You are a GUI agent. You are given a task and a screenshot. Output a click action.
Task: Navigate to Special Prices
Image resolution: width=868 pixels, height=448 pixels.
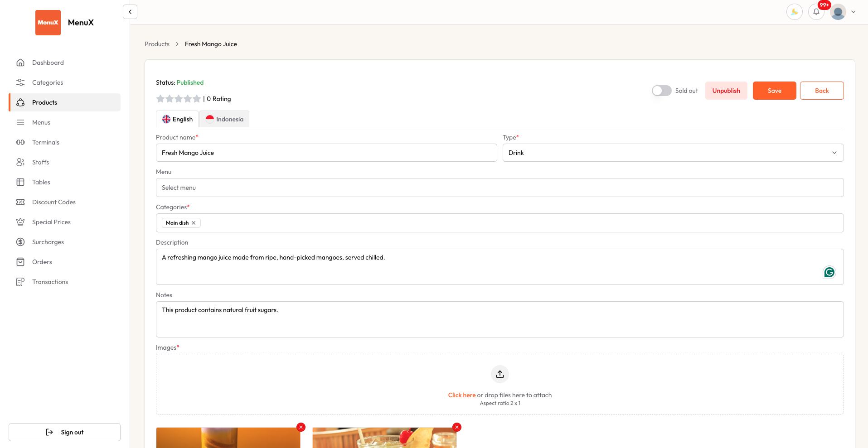(x=64, y=222)
